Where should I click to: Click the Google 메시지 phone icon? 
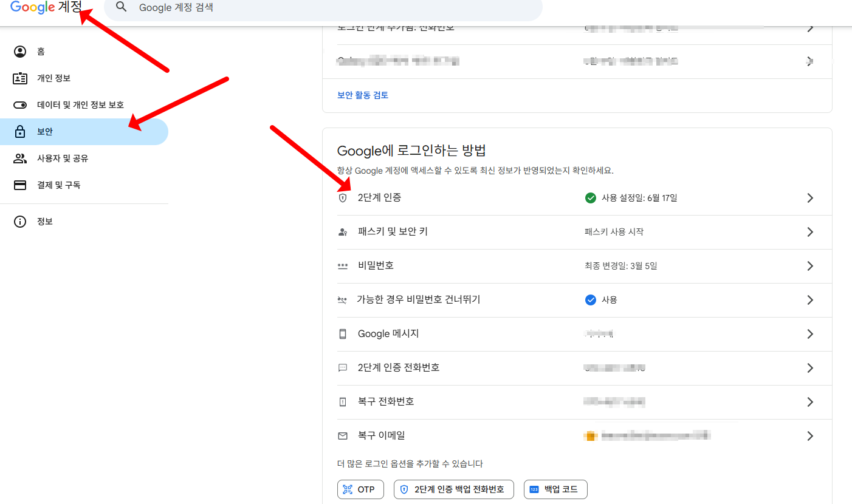tap(343, 334)
